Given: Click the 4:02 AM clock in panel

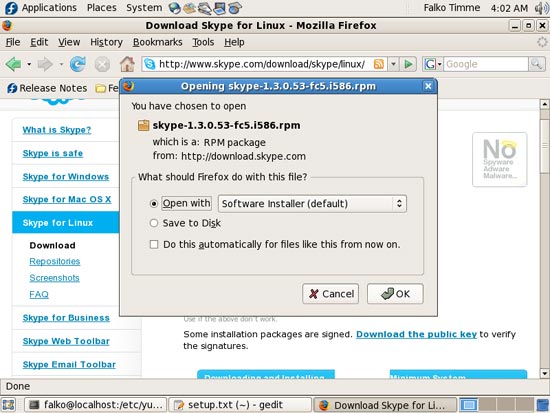Looking at the screenshot, I should (x=509, y=8).
